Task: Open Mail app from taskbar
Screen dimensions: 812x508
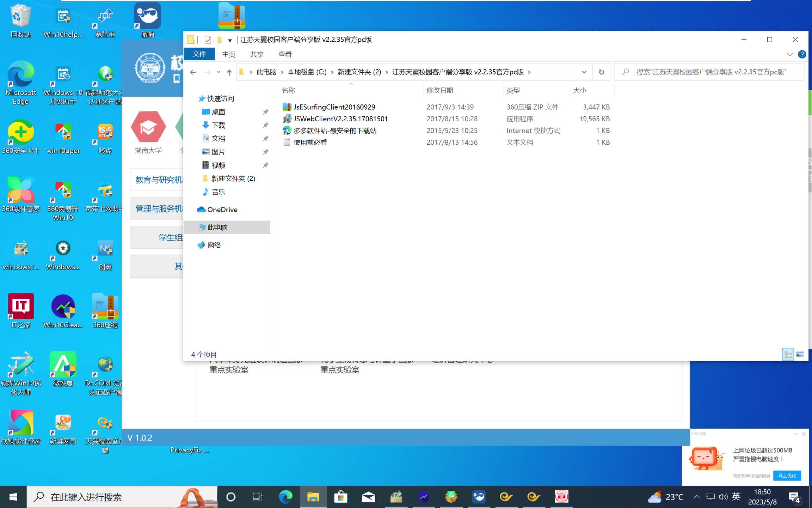Action: (x=368, y=497)
